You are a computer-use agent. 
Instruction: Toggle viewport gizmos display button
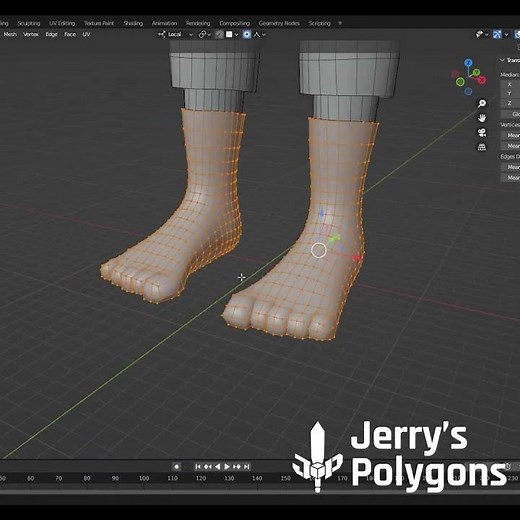coord(497,34)
